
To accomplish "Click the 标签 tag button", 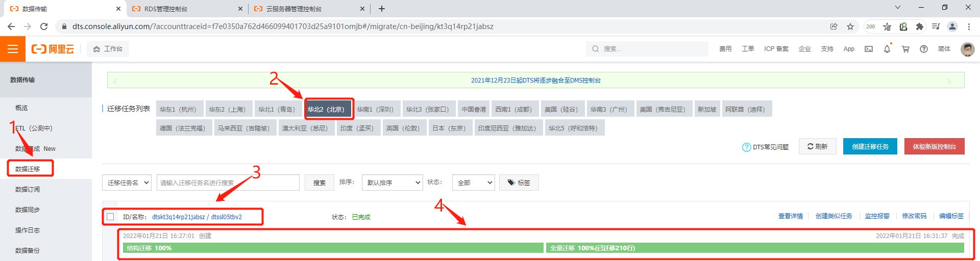I will coord(519,182).
